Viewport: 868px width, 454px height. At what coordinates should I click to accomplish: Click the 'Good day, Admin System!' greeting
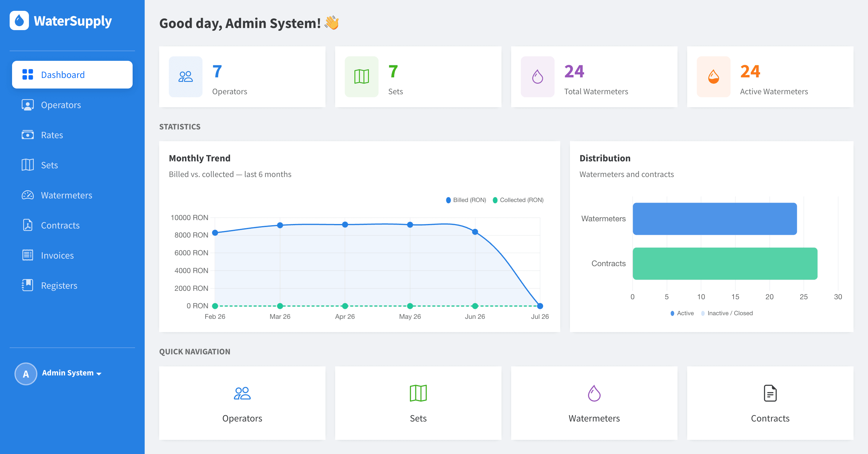click(249, 23)
